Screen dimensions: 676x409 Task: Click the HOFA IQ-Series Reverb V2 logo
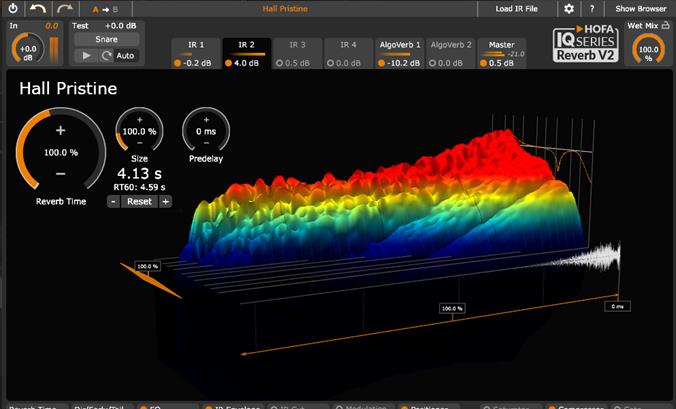coord(586,44)
